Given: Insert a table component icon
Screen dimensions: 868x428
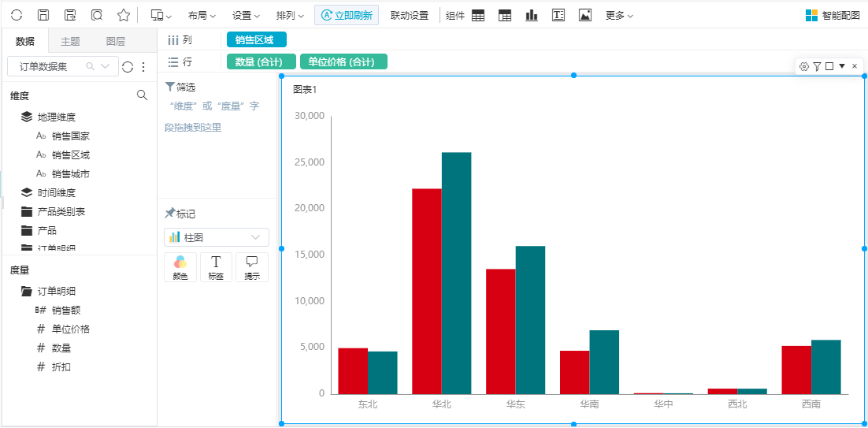Looking at the screenshot, I should (478, 16).
